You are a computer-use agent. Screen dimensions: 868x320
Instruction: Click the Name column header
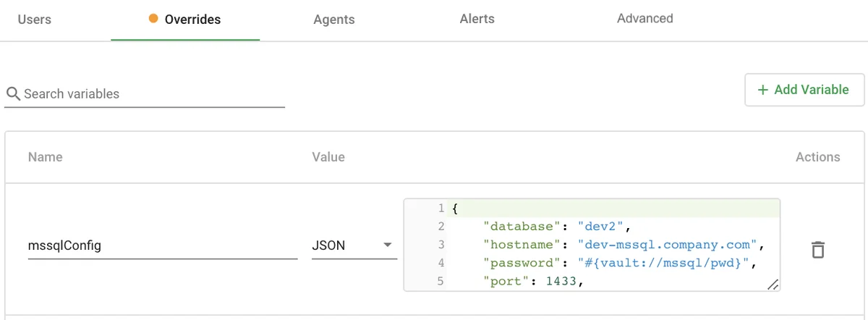[x=46, y=157]
